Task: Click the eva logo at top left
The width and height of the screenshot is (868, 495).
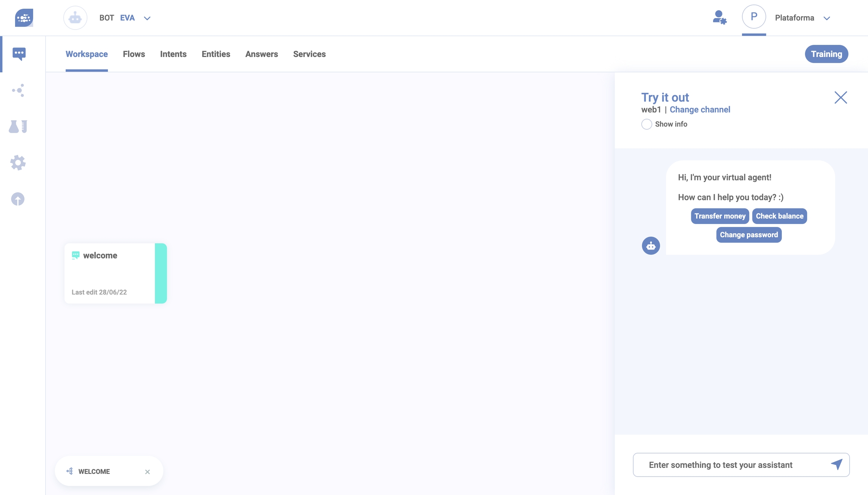Action: (x=24, y=18)
